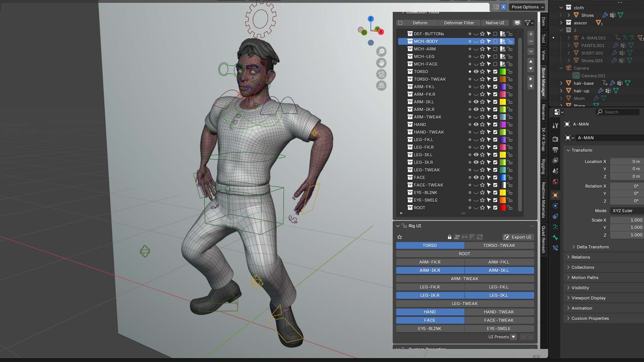Viewport: 644px width, 362px height.
Task: Click the right-pointing triangle in layer sidebar
Action: 531,79
